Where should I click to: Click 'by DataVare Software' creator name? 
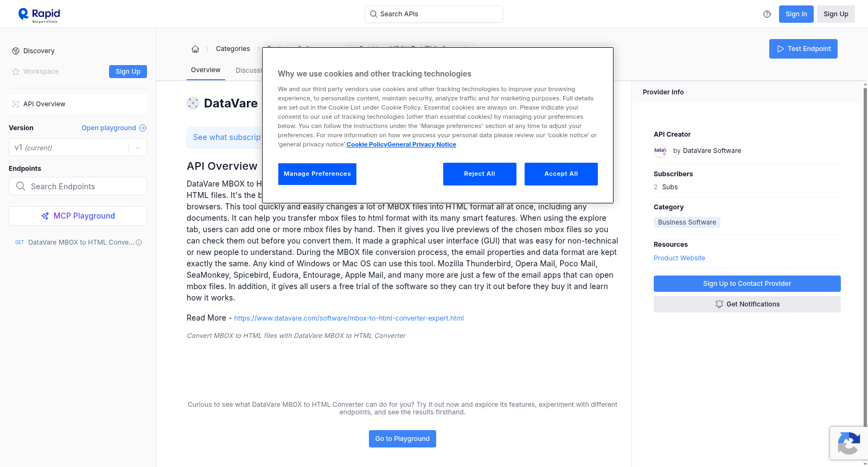point(707,151)
